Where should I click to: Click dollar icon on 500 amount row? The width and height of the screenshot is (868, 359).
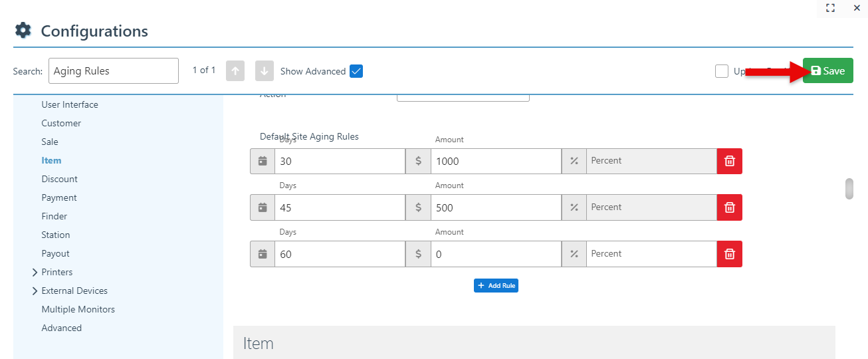(418, 207)
